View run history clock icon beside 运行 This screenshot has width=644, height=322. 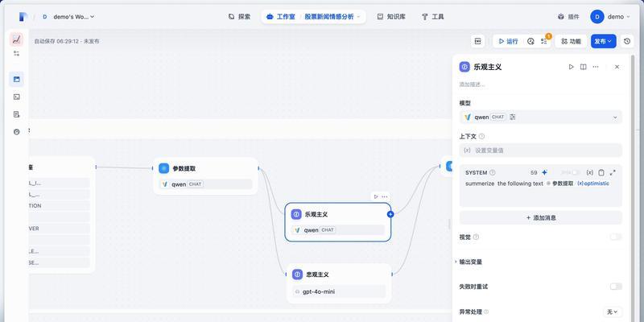click(x=530, y=41)
